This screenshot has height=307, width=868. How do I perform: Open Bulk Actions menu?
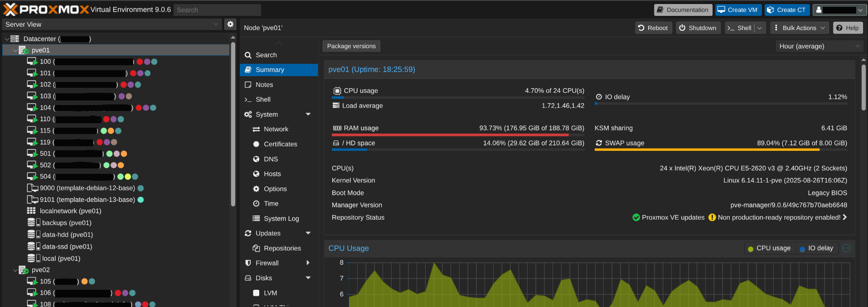799,28
